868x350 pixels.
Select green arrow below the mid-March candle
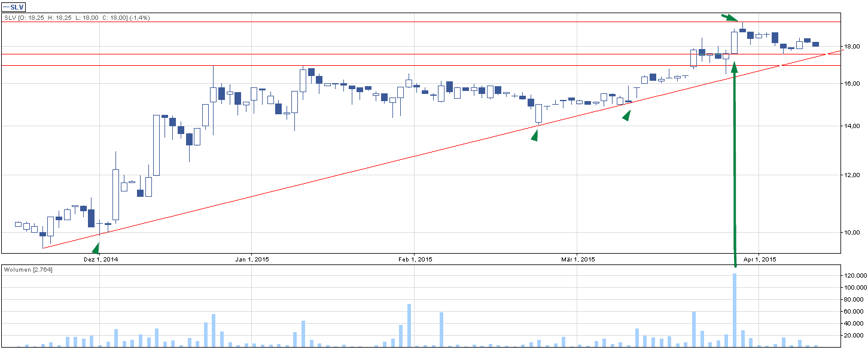(626, 116)
